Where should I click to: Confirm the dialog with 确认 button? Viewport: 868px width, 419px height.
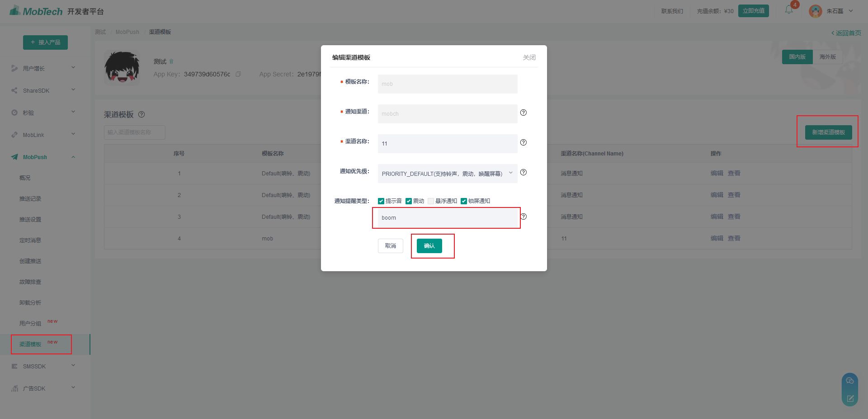coord(429,246)
